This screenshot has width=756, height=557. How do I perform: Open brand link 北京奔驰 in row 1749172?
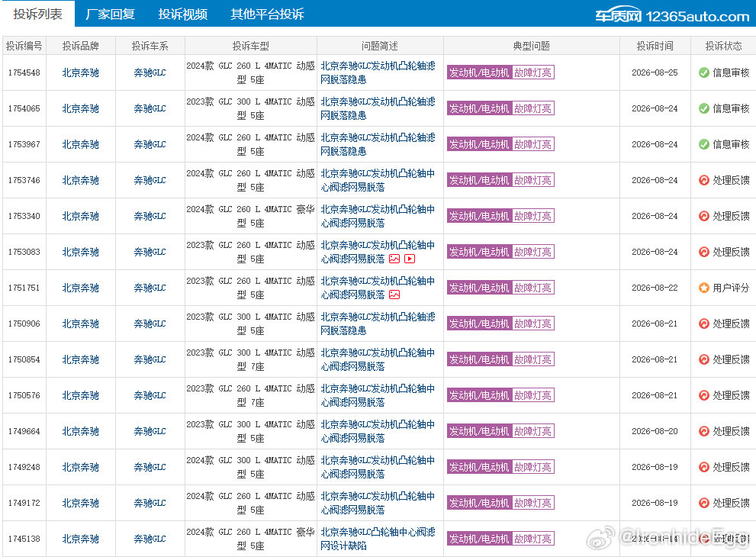pos(81,503)
